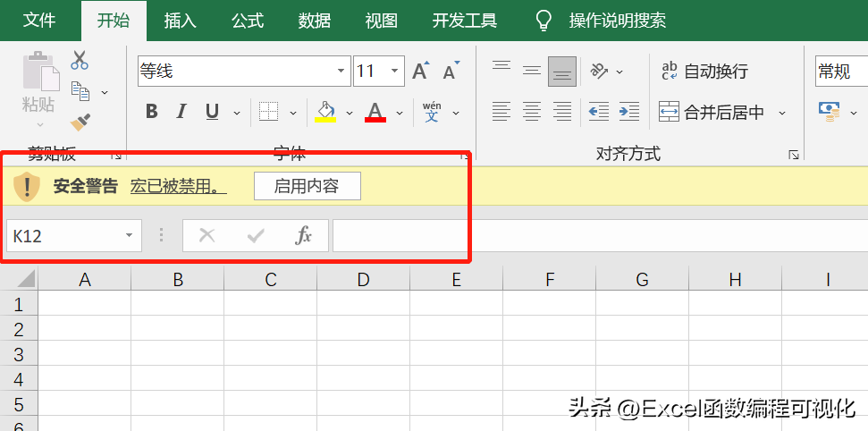Click the K12 Name Box field

pos(73,235)
